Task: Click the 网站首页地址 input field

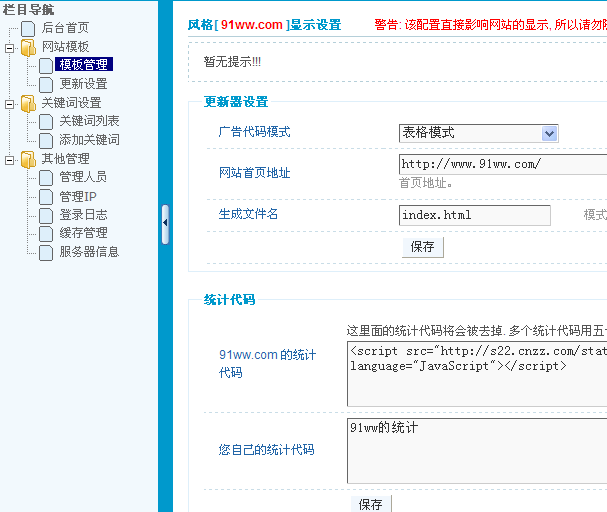Action: (x=503, y=164)
